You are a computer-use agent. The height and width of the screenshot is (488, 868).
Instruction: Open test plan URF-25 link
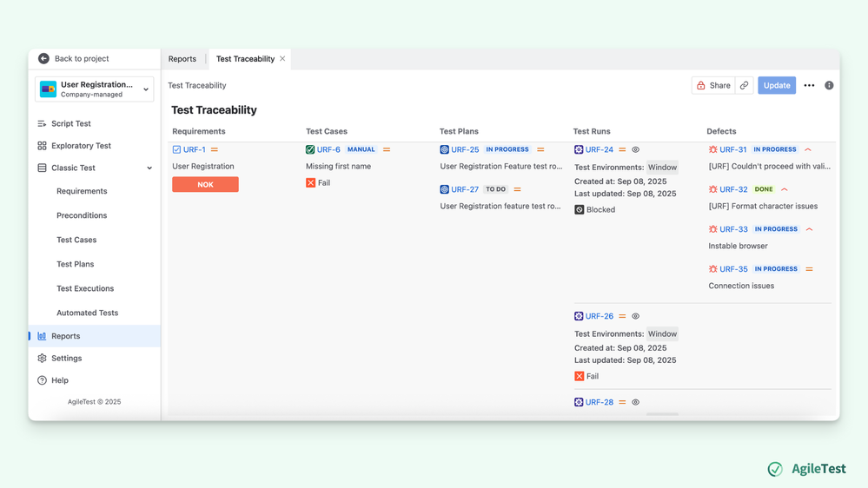(465, 149)
